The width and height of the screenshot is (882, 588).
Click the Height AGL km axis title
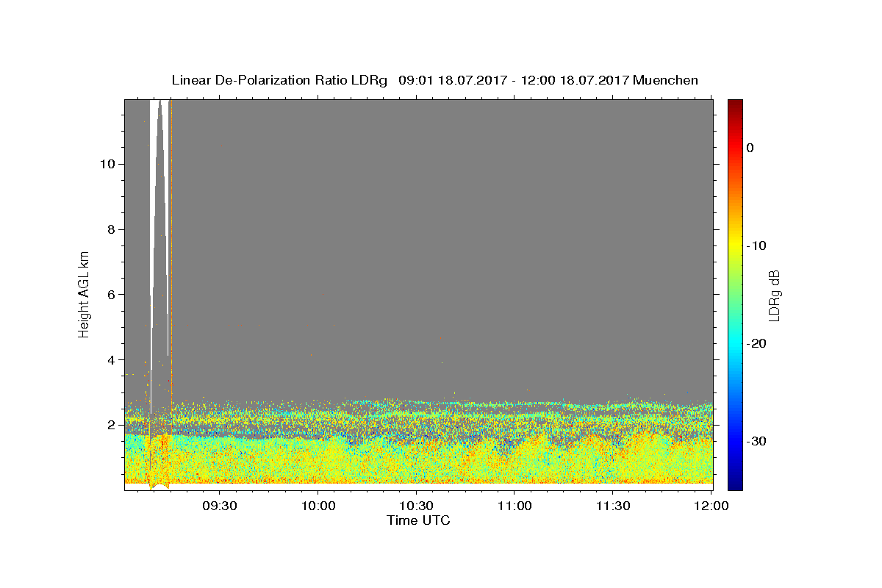coord(84,293)
